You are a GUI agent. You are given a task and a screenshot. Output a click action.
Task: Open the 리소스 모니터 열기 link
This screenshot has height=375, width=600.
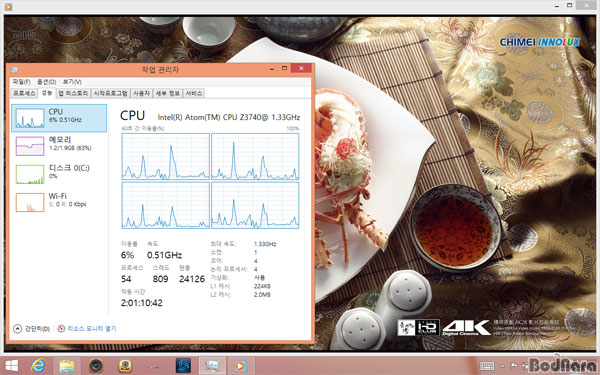click(x=91, y=328)
